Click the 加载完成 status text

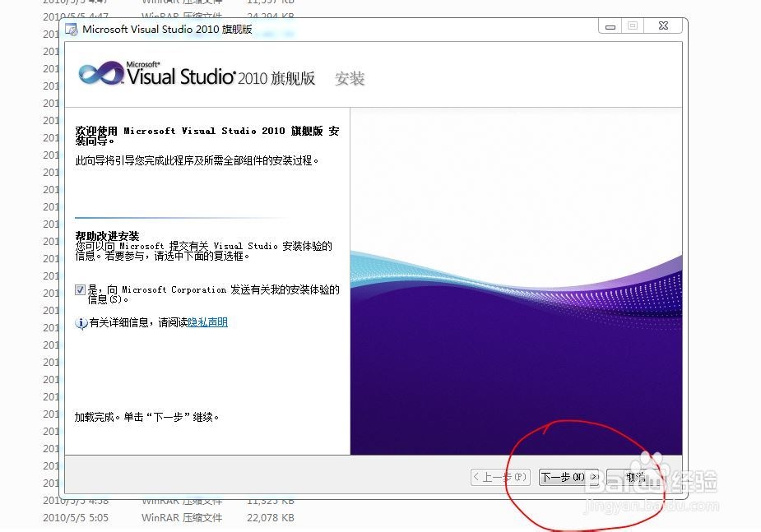tap(146, 417)
